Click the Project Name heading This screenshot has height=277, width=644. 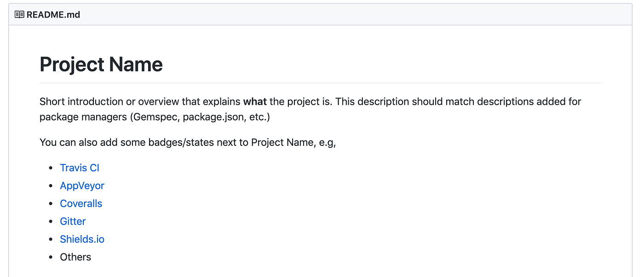[x=101, y=64]
